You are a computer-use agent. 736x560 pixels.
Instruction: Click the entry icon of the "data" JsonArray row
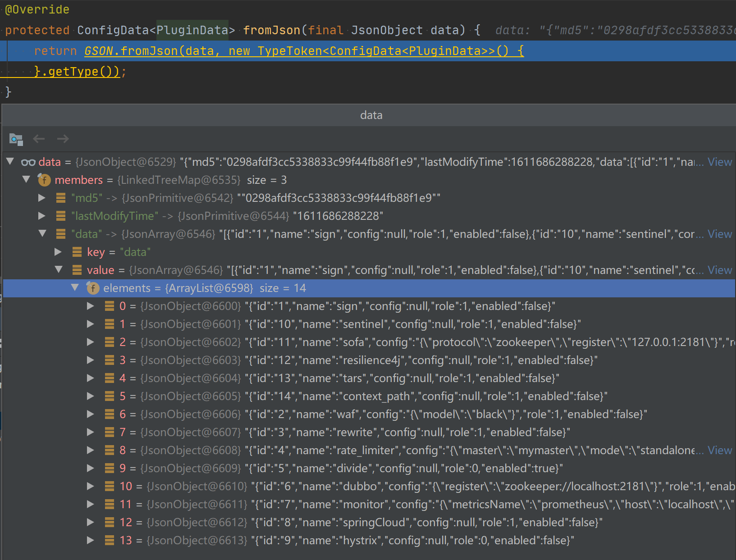61,234
